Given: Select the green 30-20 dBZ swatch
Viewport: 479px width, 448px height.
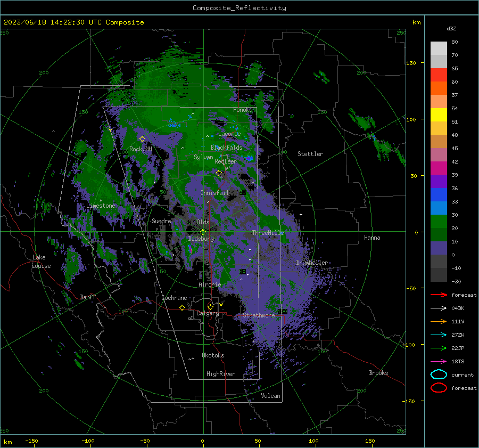Looking at the screenshot, I should click(439, 222).
